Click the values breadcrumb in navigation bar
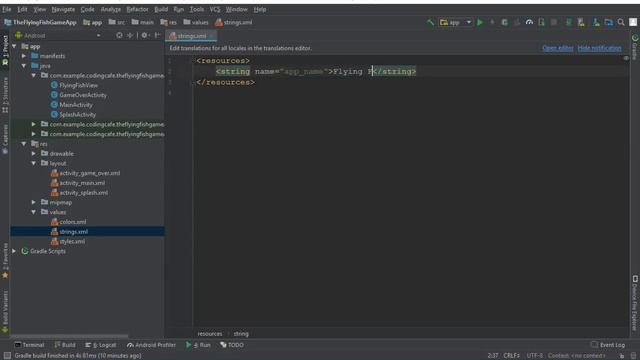Image resolution: width=640 pixels, height=360 pixels. [x=196, y=22]
